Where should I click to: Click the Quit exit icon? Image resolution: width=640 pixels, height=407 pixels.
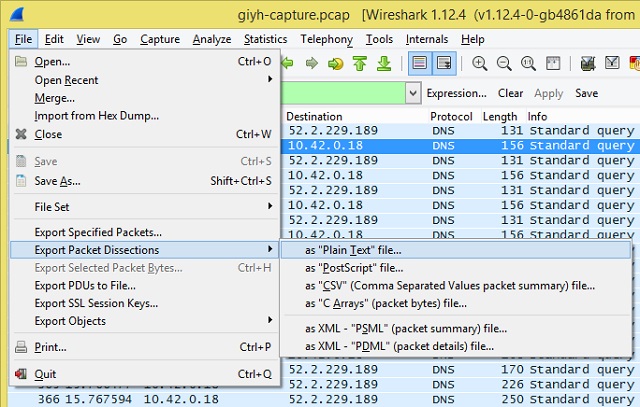pos(21,374)
